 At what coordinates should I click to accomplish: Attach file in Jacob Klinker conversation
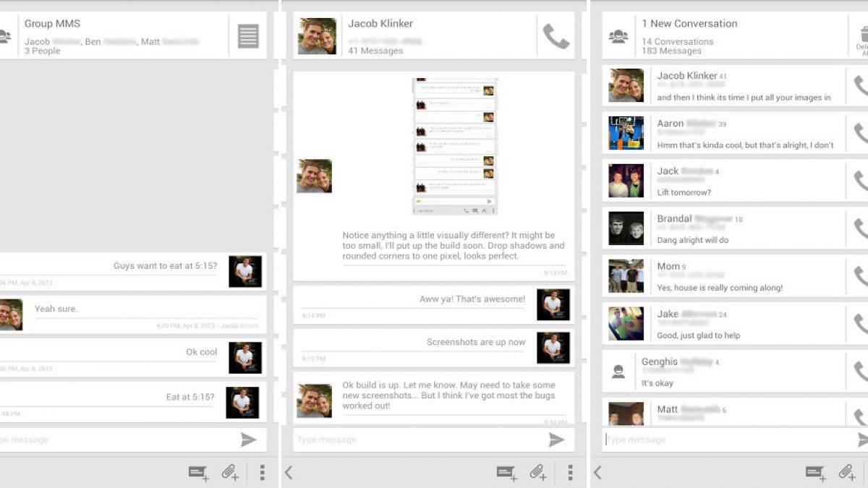point(537,473)
